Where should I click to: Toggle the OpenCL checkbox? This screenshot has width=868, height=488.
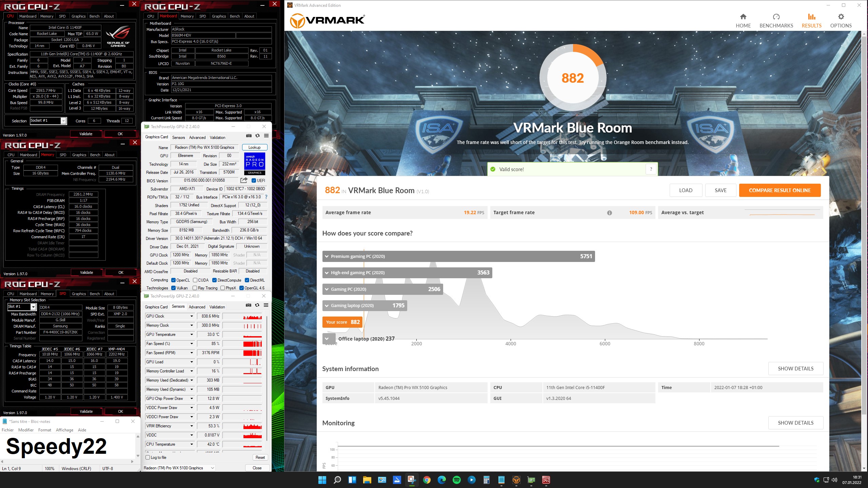pos(173,280)
